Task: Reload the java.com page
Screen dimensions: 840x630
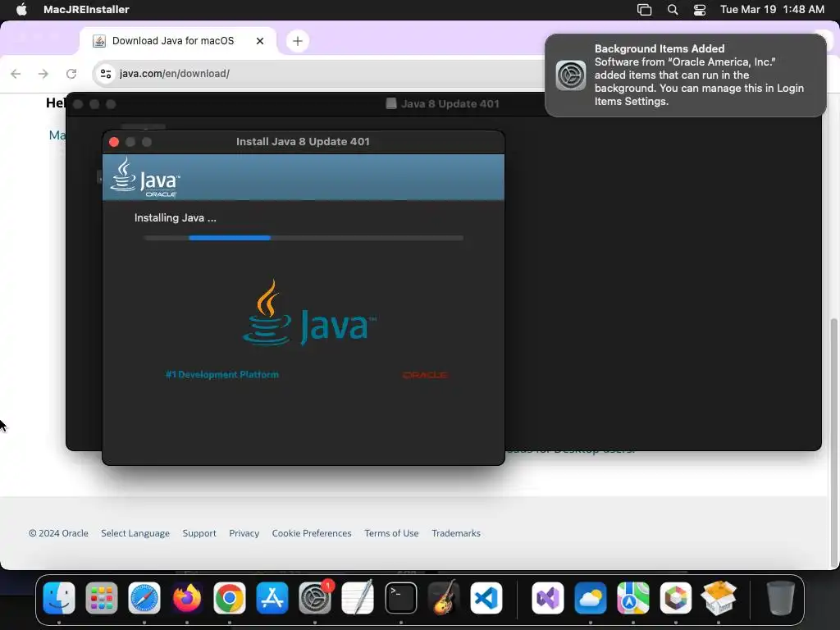Action: pos(71,73)
